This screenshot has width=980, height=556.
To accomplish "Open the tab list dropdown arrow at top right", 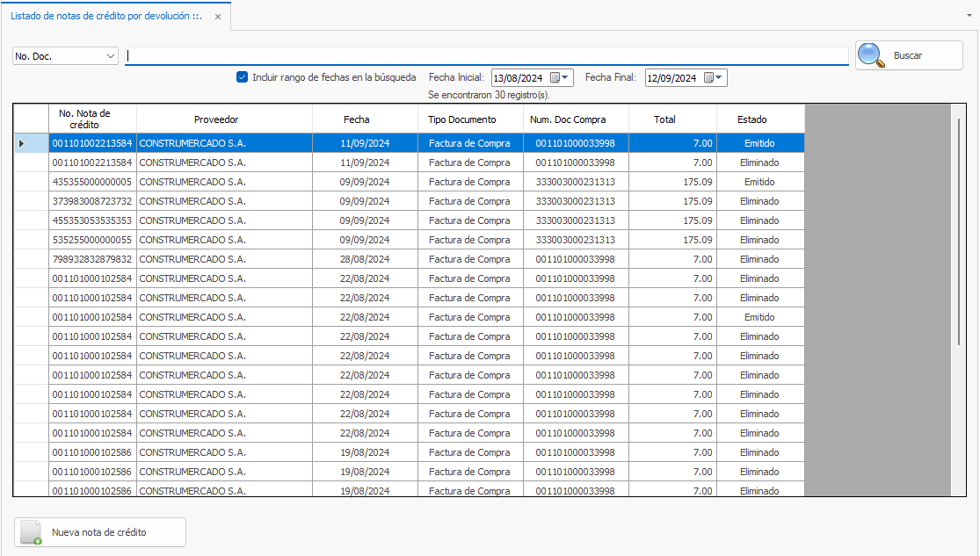I will [969, 16].
